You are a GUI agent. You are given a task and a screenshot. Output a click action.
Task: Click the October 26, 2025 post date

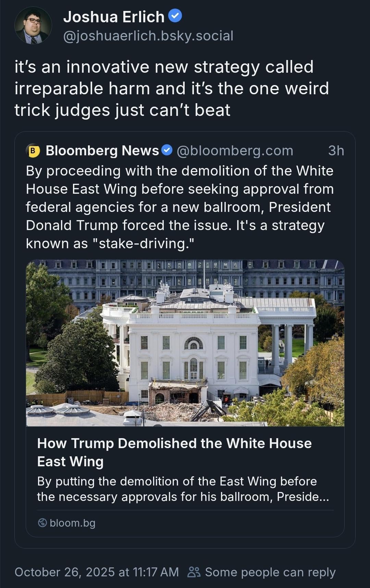(x=97, y=572)
